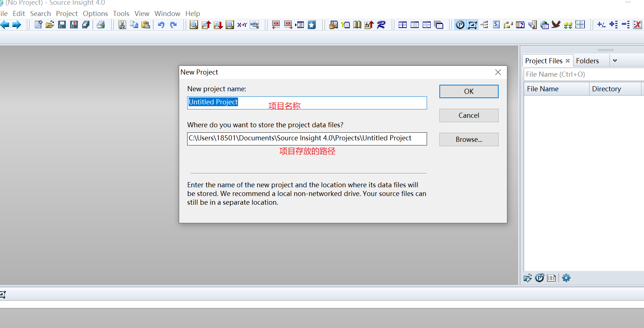Screen dimensions: 644x328
Task: Switch to the Folders tab
Action: 587,61
